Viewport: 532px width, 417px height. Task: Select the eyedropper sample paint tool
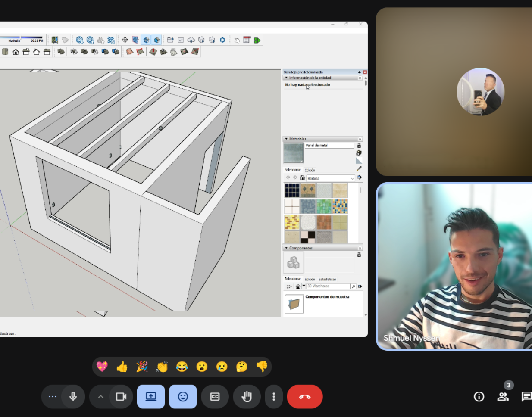[x=359, y=169]
